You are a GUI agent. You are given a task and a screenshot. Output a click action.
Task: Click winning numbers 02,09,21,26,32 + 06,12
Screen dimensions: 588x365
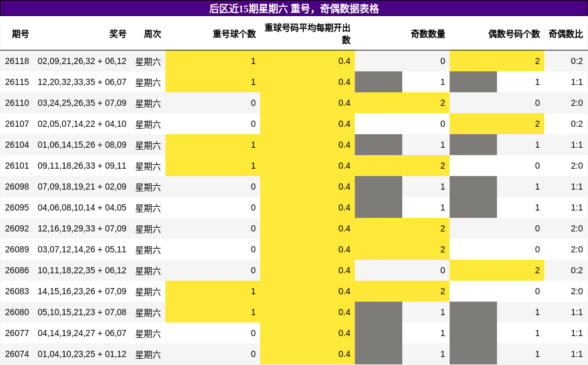coord(82,61)
